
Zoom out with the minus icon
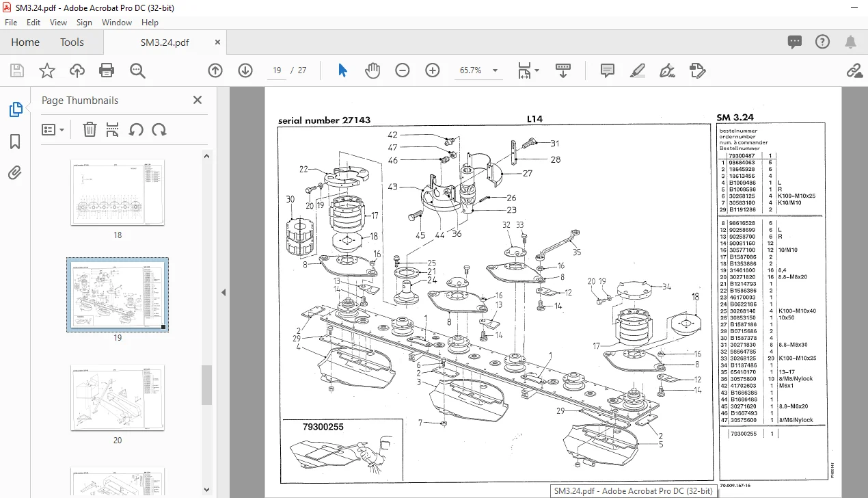[403, 70]
